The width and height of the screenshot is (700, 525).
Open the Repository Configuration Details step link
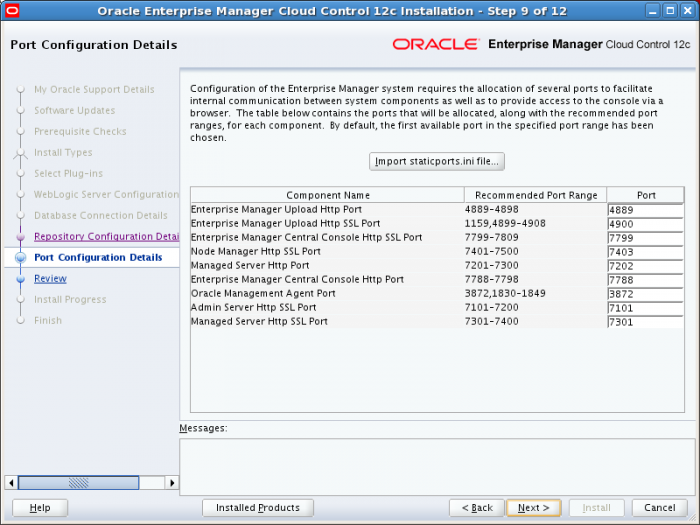coord(106,237)
